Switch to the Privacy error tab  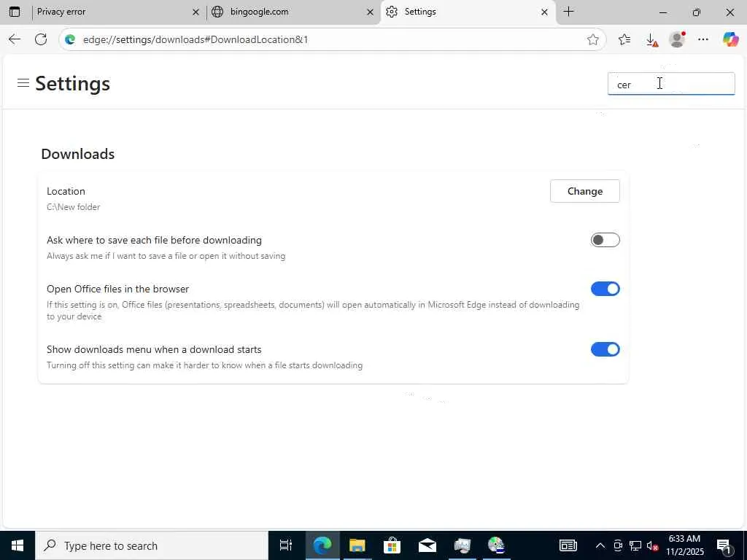pyautogui.click(x=116, y=12)
